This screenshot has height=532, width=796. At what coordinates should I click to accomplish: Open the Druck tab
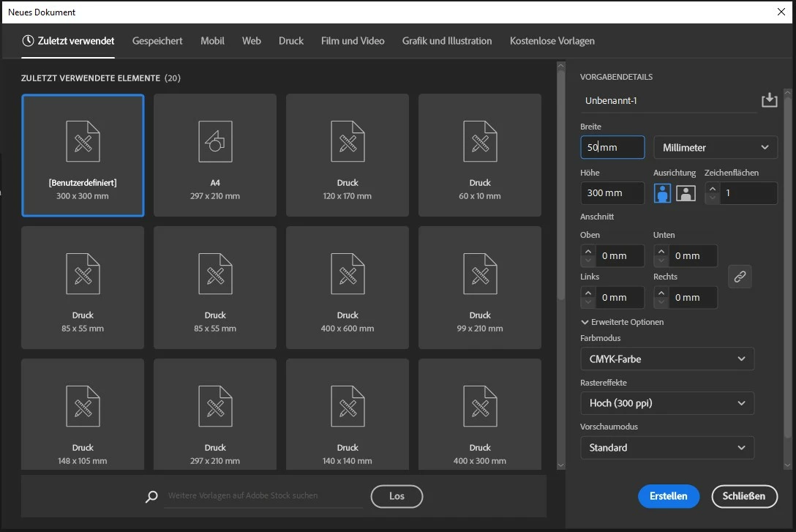291,40
